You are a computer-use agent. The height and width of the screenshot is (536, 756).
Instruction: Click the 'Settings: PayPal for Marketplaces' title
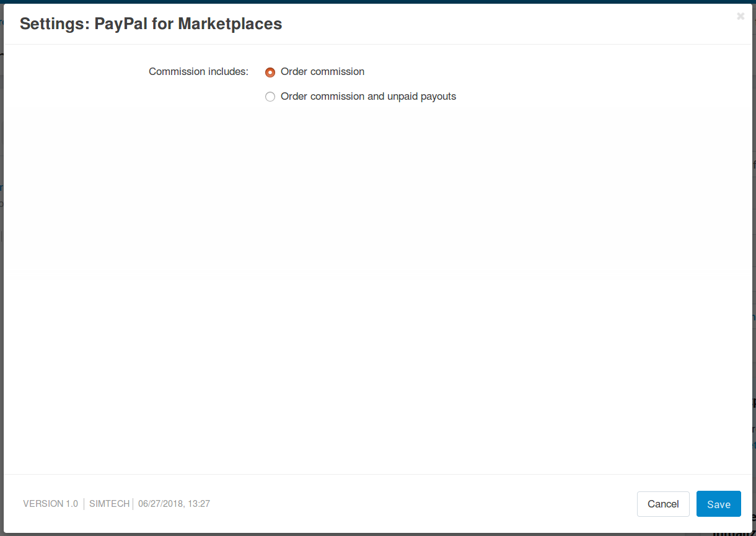pos(151,24)
